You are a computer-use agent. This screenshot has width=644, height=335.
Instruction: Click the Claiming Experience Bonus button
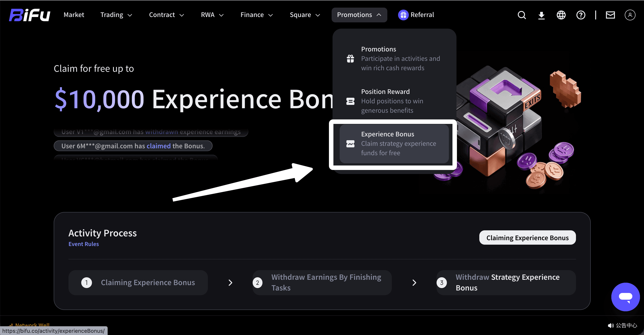pos(527,237)
